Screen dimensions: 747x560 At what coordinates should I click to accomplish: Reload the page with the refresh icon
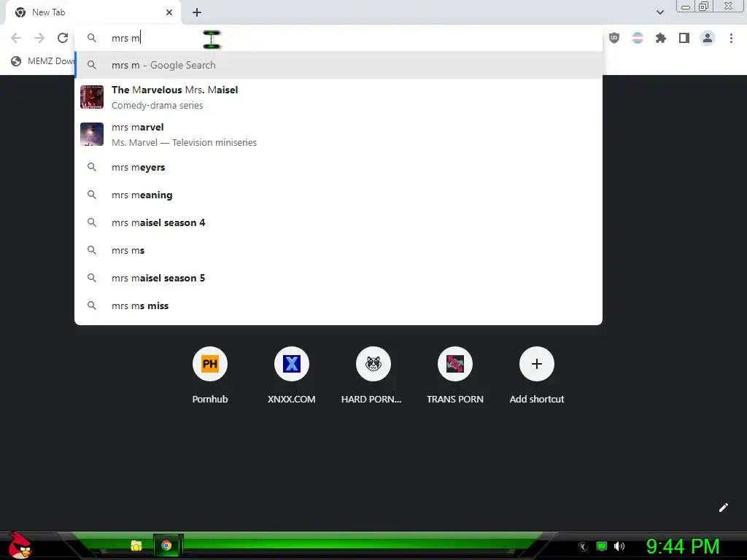(x=63, y=38)
